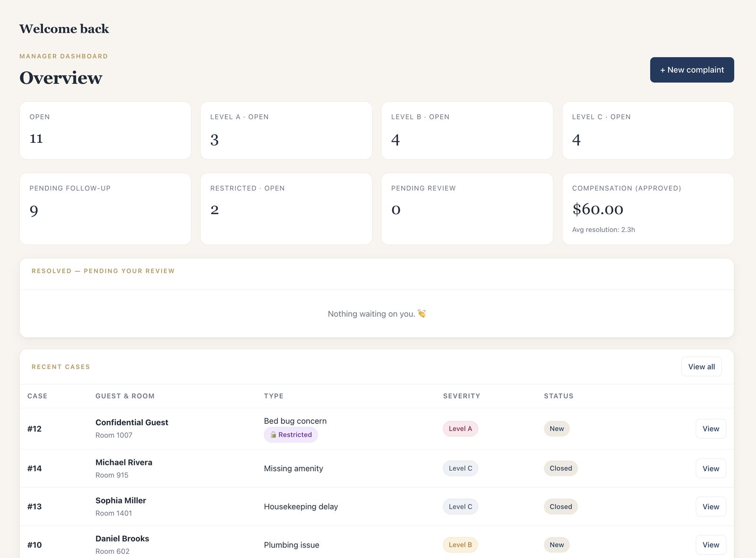View case #12 details
The height and width of the screenshot is (558, 756).
tap(711, 429)
